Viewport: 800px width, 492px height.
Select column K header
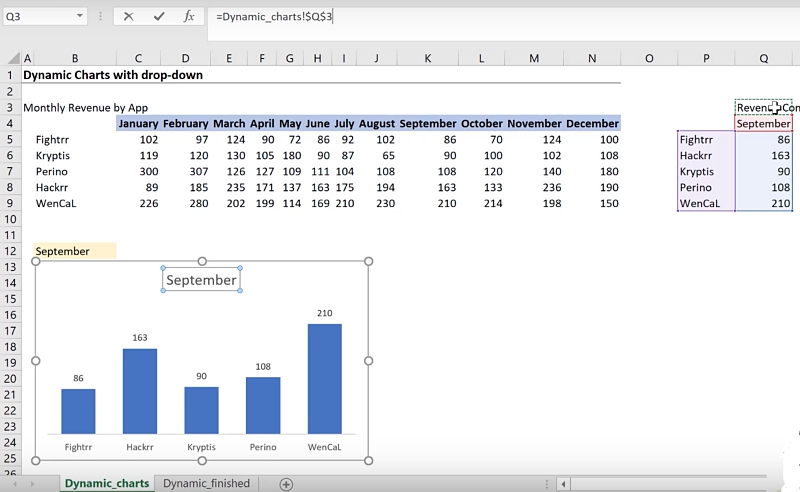(x=427, y=59)
